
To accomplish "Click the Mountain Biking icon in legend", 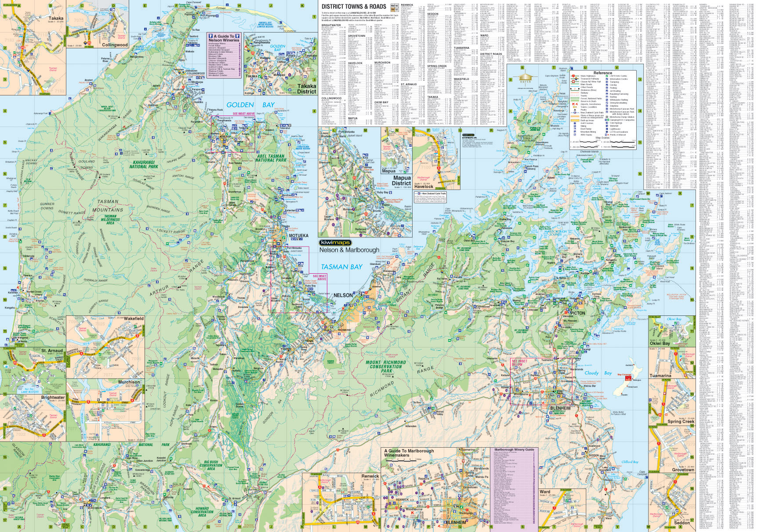I will tap(575, 132).
